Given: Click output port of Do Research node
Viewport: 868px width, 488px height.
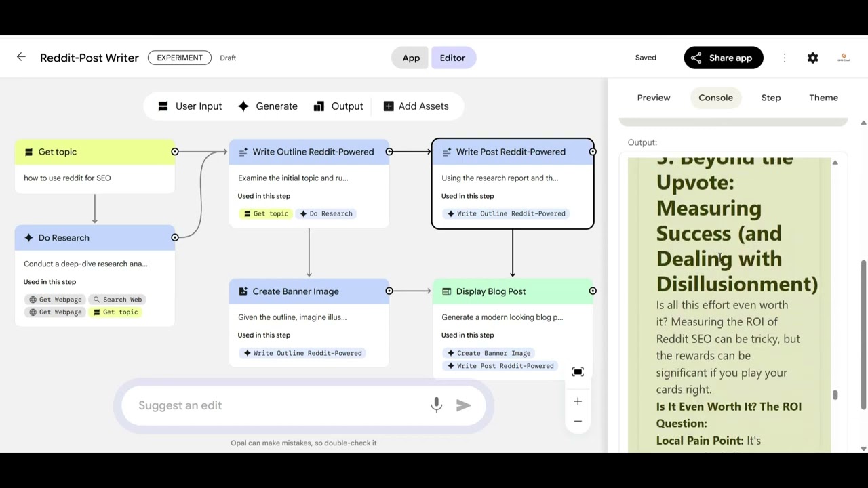Looking at the screenshot, I should 175,237.
